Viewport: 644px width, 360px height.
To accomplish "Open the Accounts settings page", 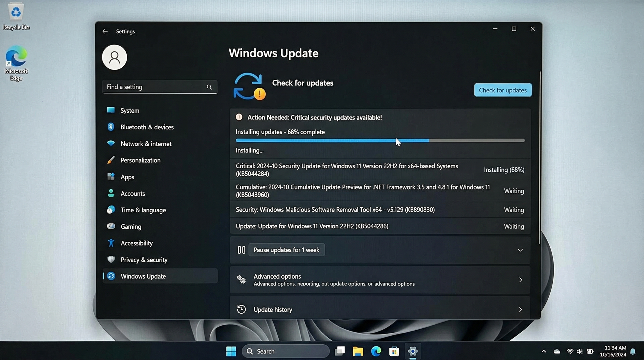I will (133, 193).
